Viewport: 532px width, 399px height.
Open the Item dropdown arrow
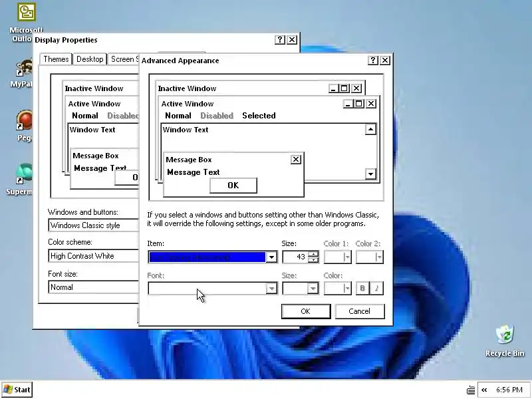pyautogui.click(x=271, y=257)
